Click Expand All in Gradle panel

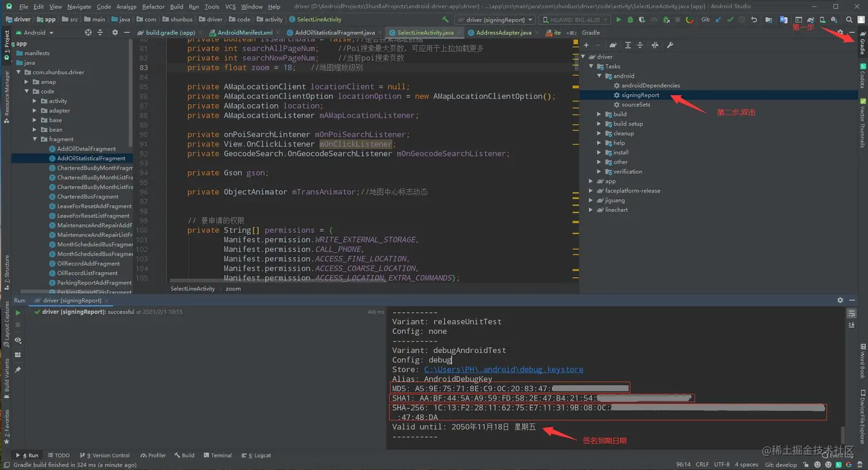coord(628,45)
